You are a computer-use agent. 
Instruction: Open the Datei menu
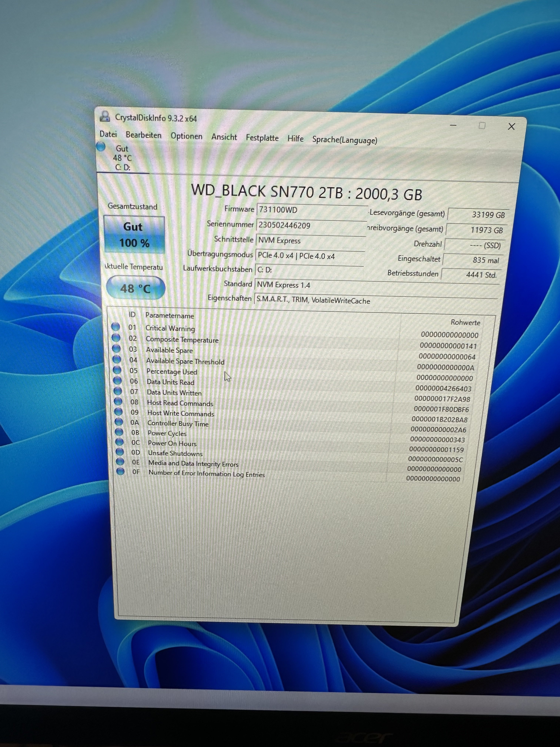pyautogui.click(x=108, y=134)
